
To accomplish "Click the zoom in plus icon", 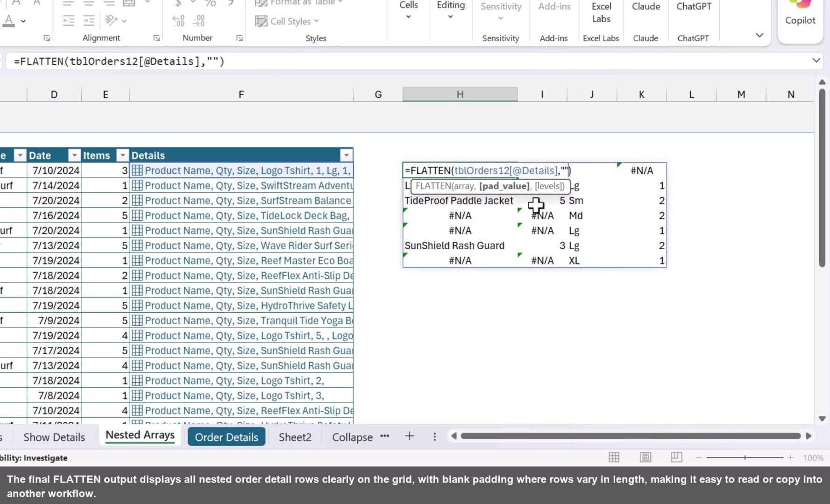I will point(790,458).
